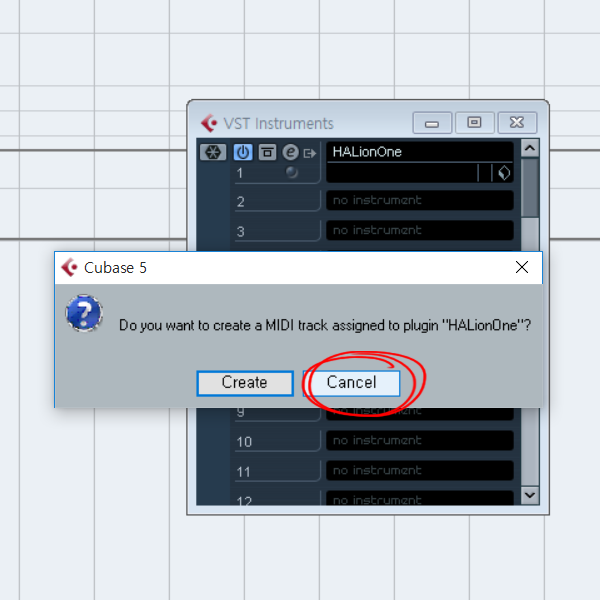This screenshot has width=600, height=600.
Task: Bypass the HALionOne instrument
Action: pyautogui.click(x=267, y=152)
